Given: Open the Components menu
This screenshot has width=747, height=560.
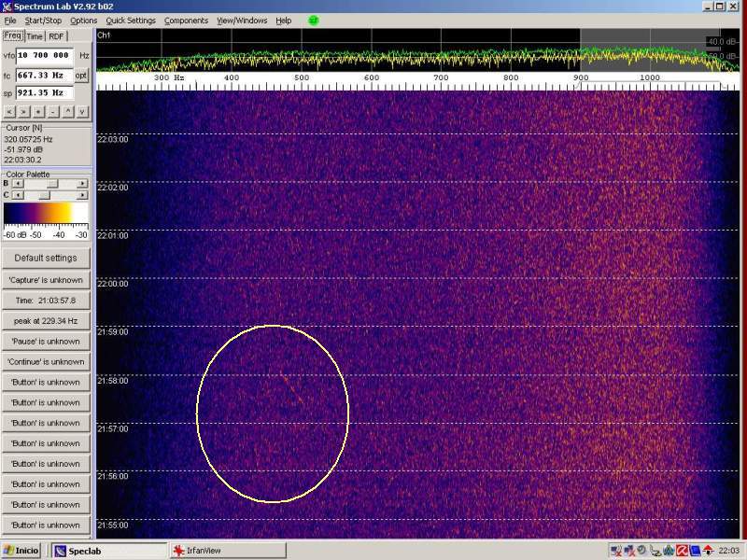Looking at the screenshot, I should (x=187, y=21).
